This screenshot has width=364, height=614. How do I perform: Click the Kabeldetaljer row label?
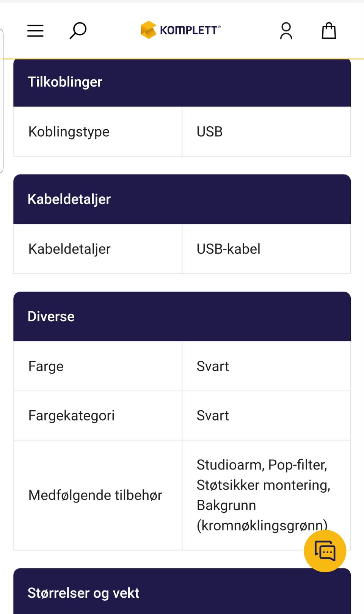[x=69, y=249]
